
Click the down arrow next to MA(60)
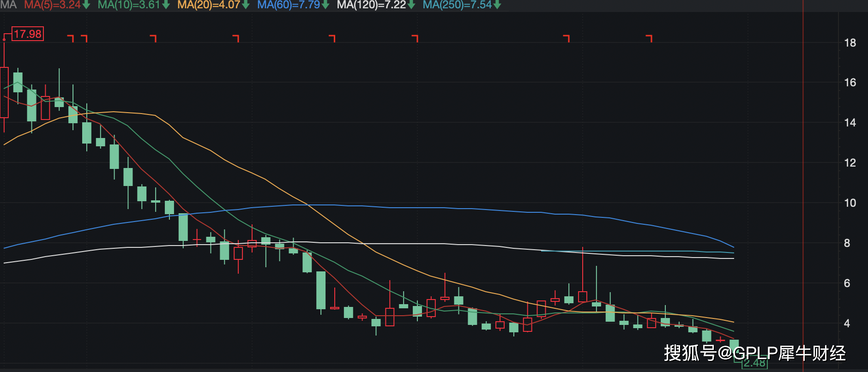coord(325,6)
